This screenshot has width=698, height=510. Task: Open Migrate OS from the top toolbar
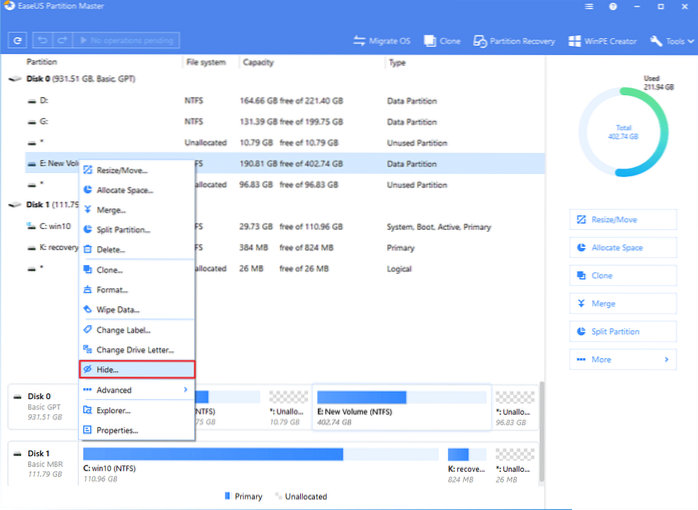coord(382,41)
